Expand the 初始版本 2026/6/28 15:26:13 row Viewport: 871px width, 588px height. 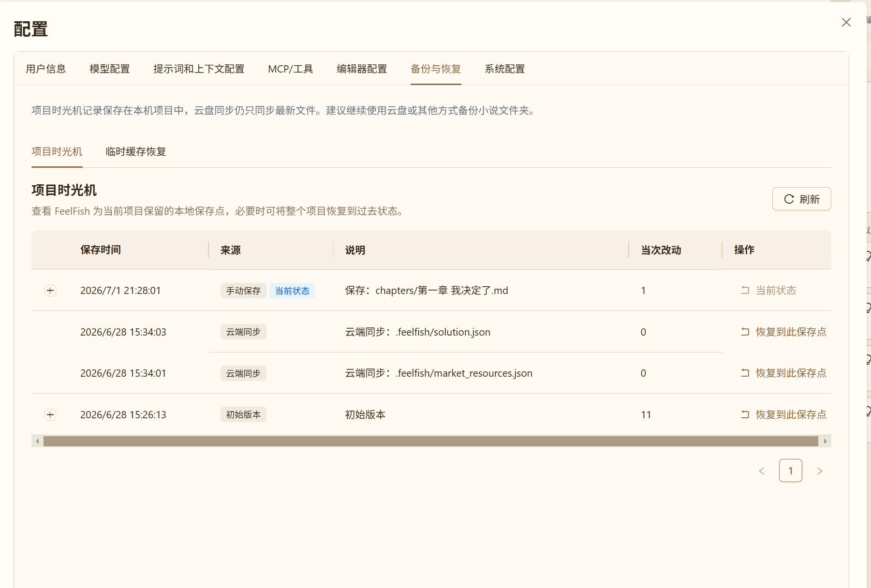click(50, 414)
